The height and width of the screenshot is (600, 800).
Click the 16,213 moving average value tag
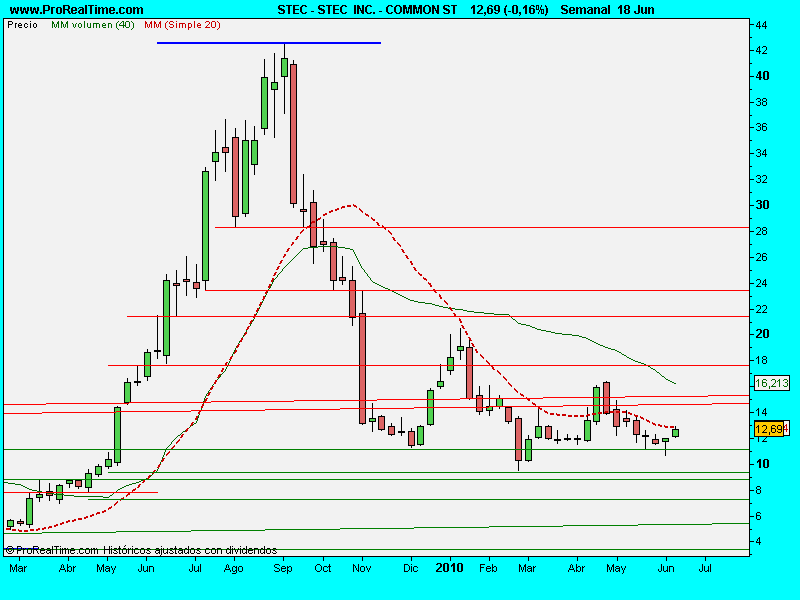click(771, 383)
